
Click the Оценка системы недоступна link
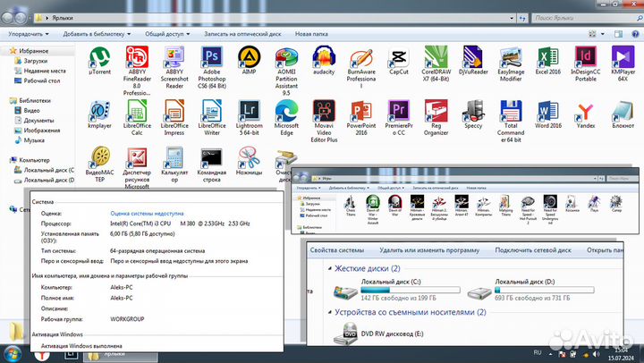[147, 214]
